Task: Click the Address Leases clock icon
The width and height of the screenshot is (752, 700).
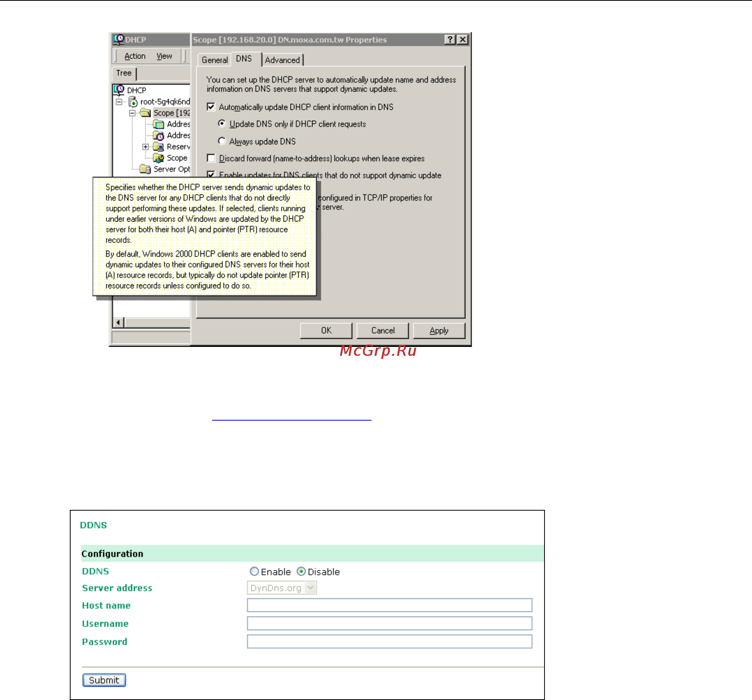Action: 158,135
